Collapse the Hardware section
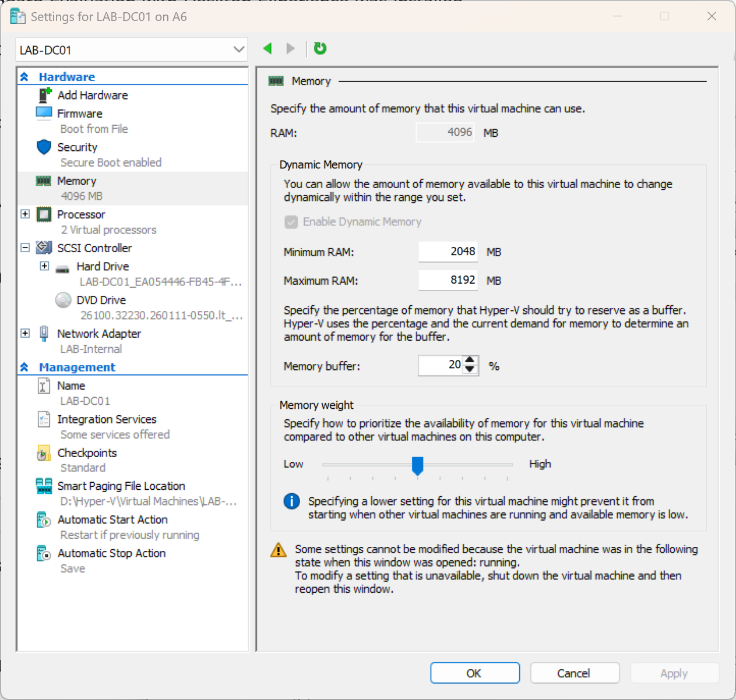Viewport: 736px width, 700px height. coord(24,77)
